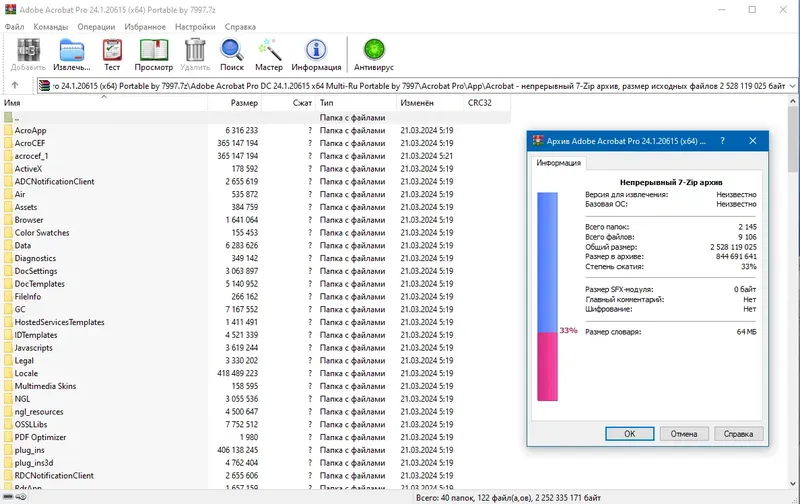Click the Извлечь (Extract) toolbar icon
This screenshot has width=800, height=504.
tap(71, 50)
